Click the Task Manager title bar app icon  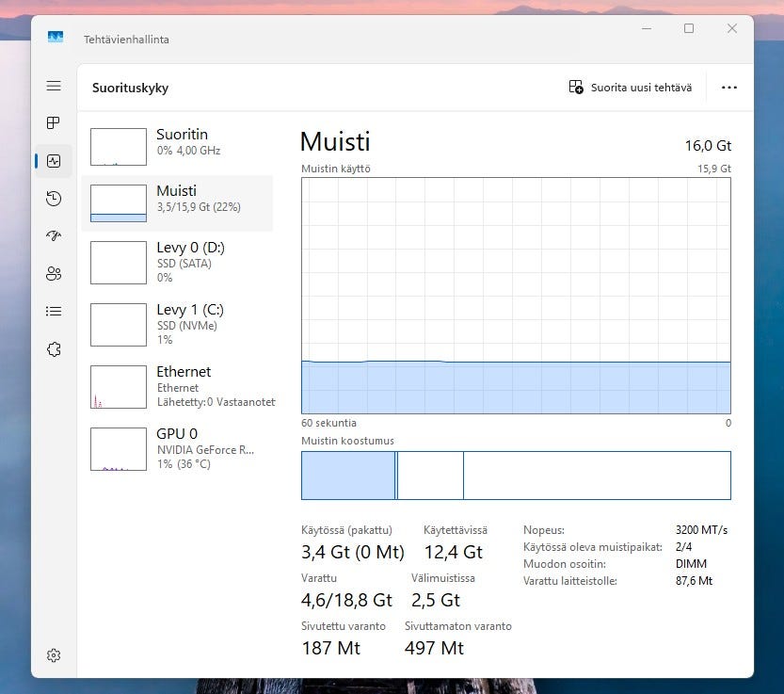(56, 39)
